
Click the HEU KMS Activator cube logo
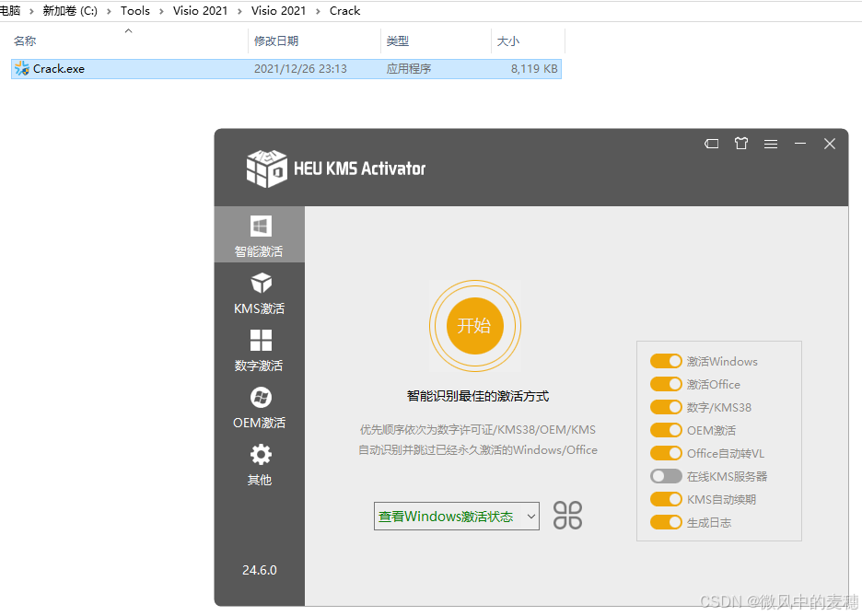click(x=266, y=169)
